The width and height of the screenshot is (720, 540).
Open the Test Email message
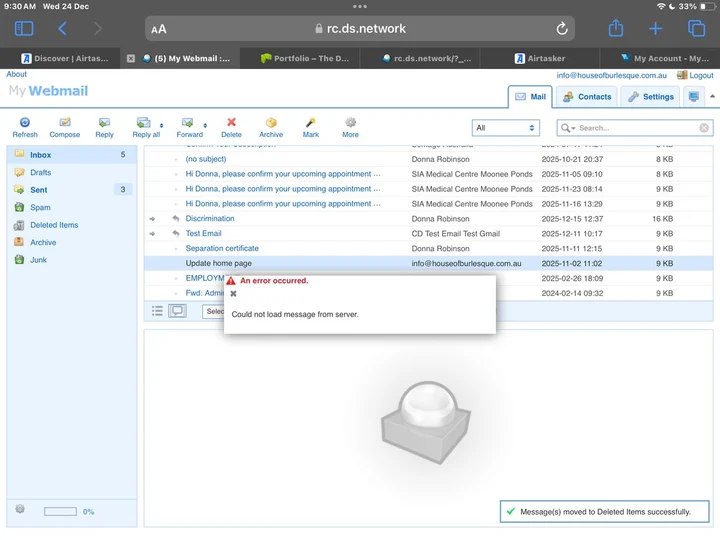[203, 233]
